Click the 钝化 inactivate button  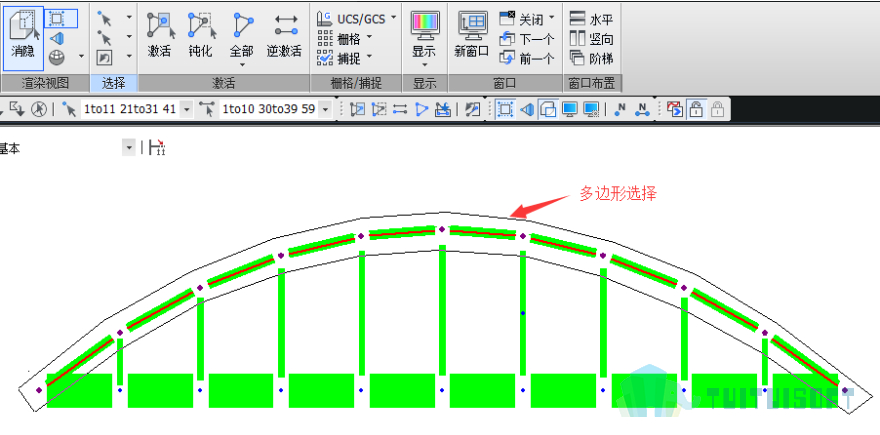tap(200, 36)
